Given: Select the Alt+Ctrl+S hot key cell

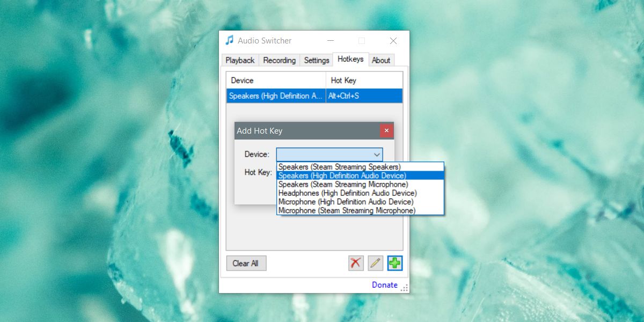Looking at the screenshot, I should (x=364, y=96).
